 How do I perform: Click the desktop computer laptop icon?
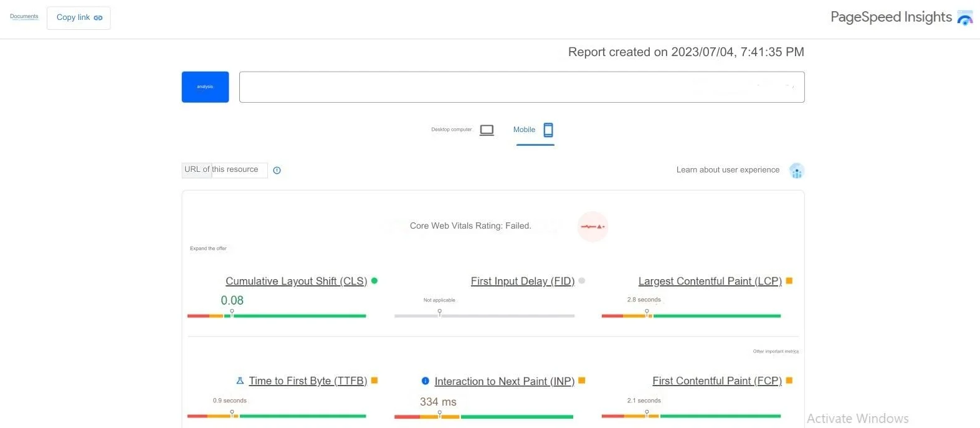coord(487,130)
